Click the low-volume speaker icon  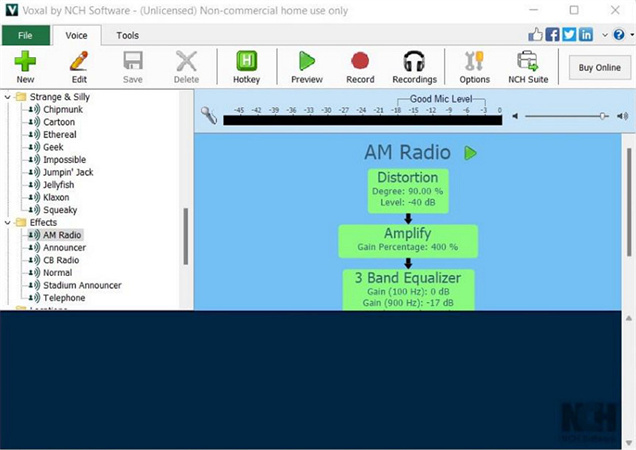pos(515,116)
